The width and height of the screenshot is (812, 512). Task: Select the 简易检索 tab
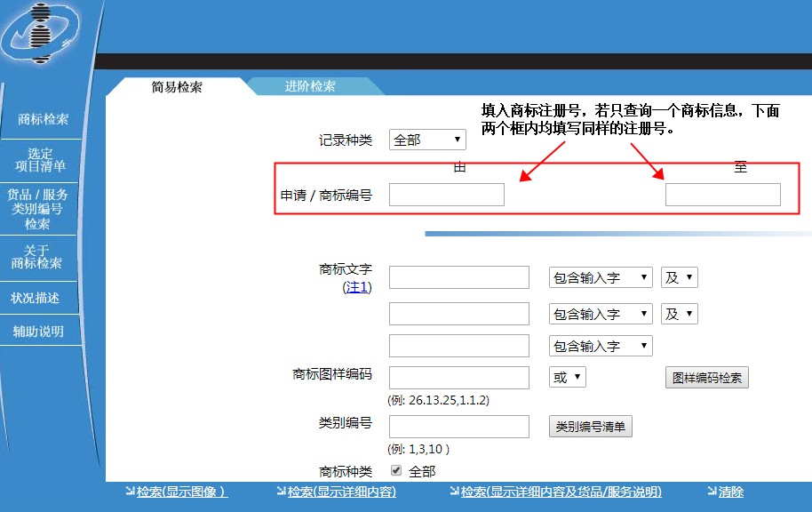pyautogui.click(x=177, y=85)
